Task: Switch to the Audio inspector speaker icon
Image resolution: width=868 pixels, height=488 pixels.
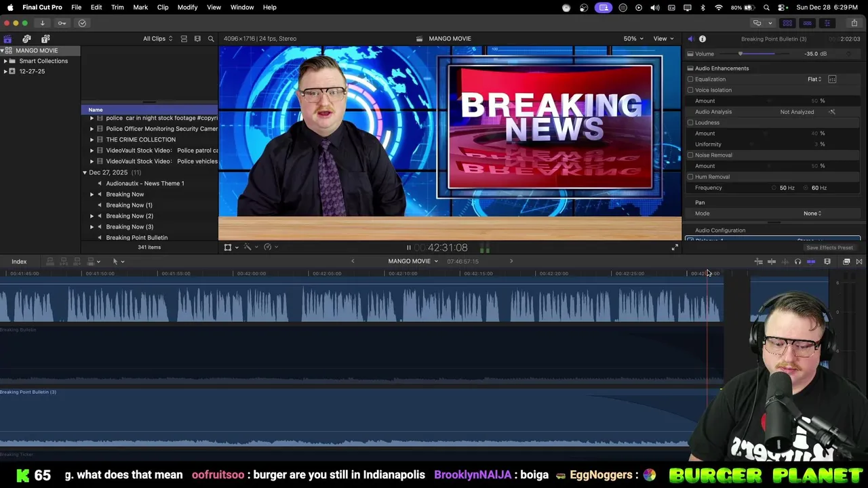Action: click(x=690, y=39)
